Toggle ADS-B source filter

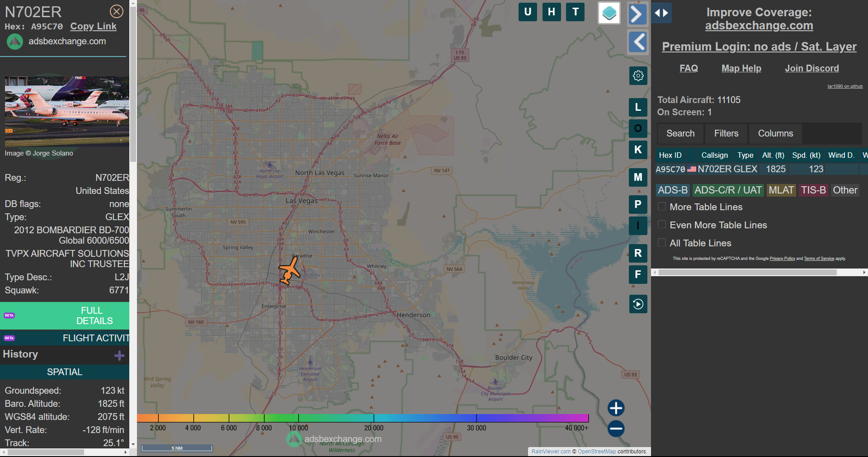673,190
